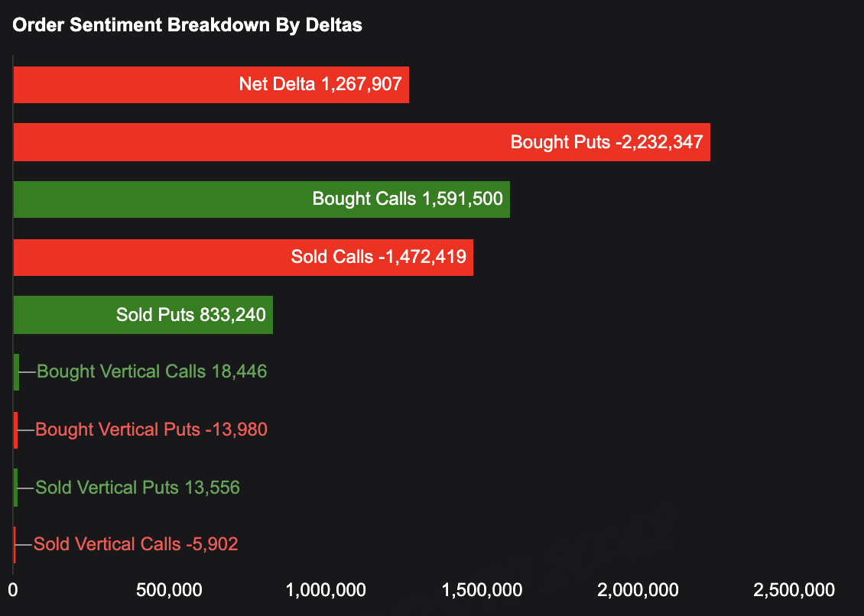Click the 1,500,000 axis tick label
The width and height of the screenshot is (864, 616).
point(482,590)
